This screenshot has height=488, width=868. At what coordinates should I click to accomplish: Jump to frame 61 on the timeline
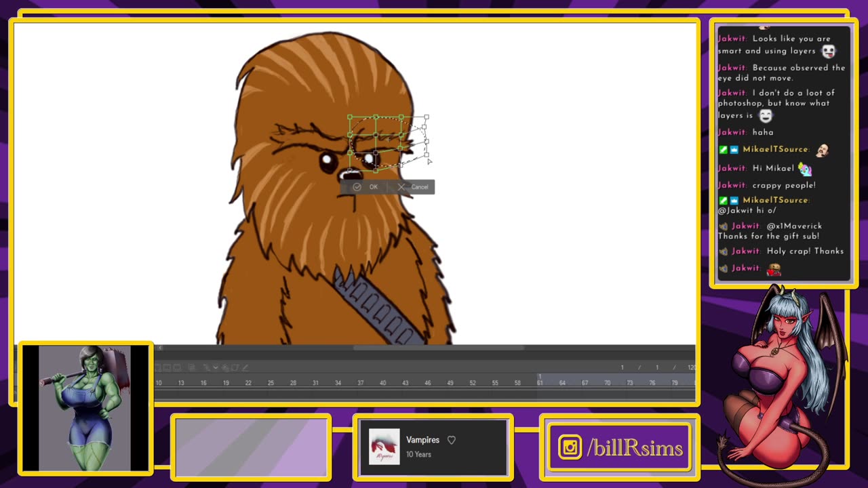[x=540, y=383]
